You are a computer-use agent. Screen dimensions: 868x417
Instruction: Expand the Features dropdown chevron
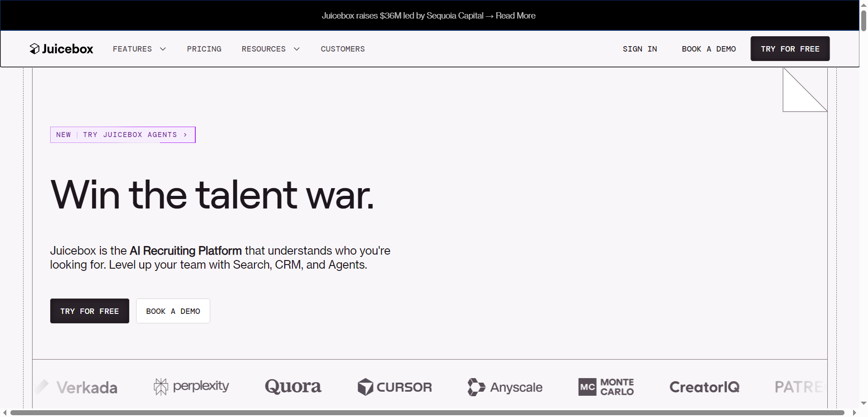coord(163,49)
